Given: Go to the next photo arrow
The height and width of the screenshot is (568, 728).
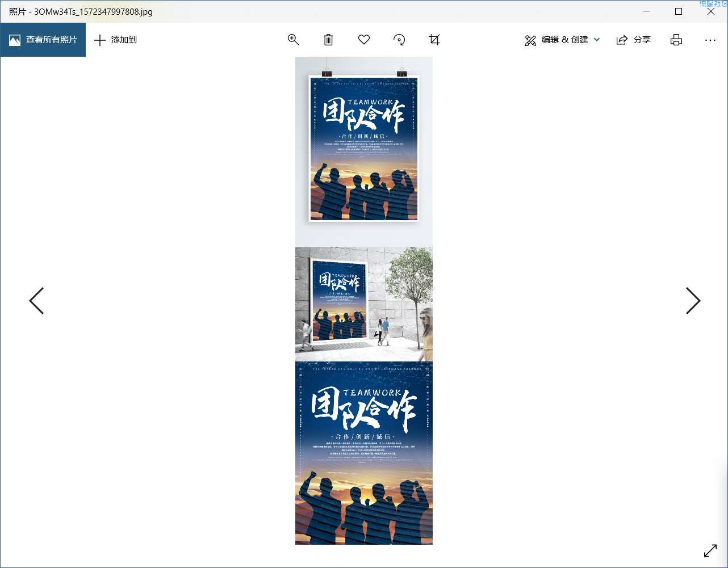Looking at the screenshot, I should pos(693,301).
